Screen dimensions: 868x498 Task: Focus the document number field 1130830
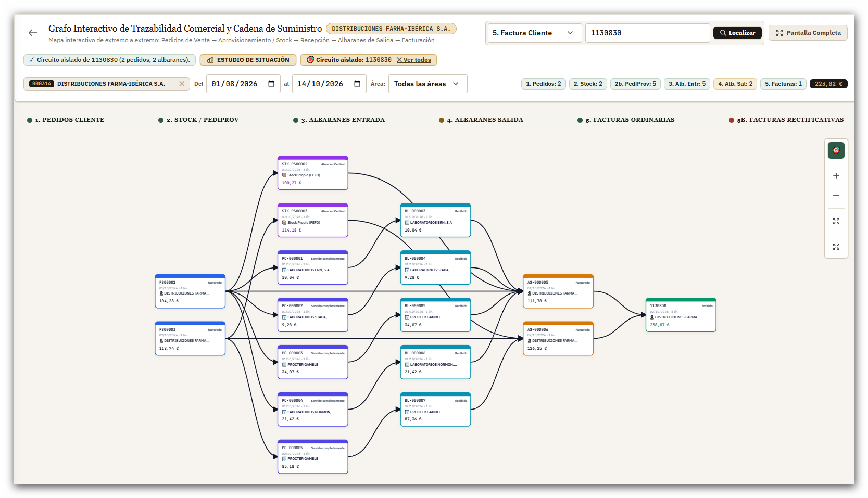click(648, 33)
